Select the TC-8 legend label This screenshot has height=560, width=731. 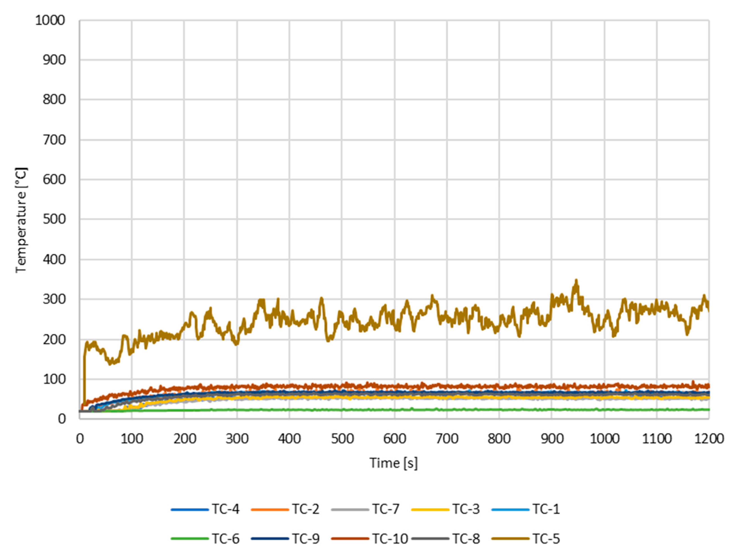tap(466, 539)
